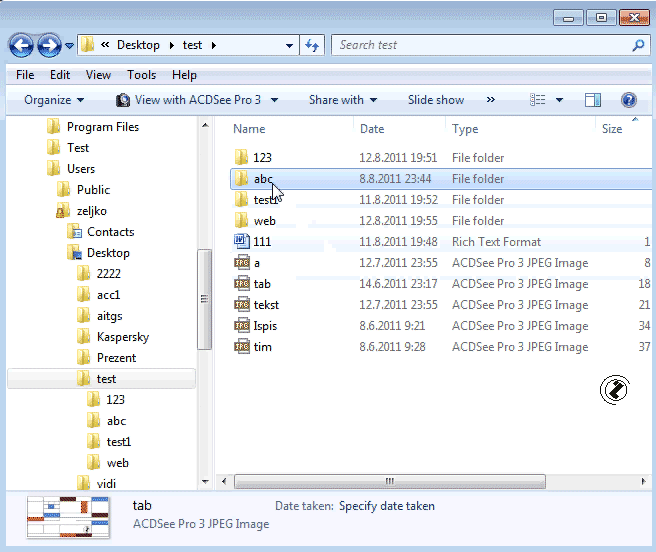The width and height of the screenshot is (656, 552).
Task: Open the Tools menu
Action: click(141, 75)
